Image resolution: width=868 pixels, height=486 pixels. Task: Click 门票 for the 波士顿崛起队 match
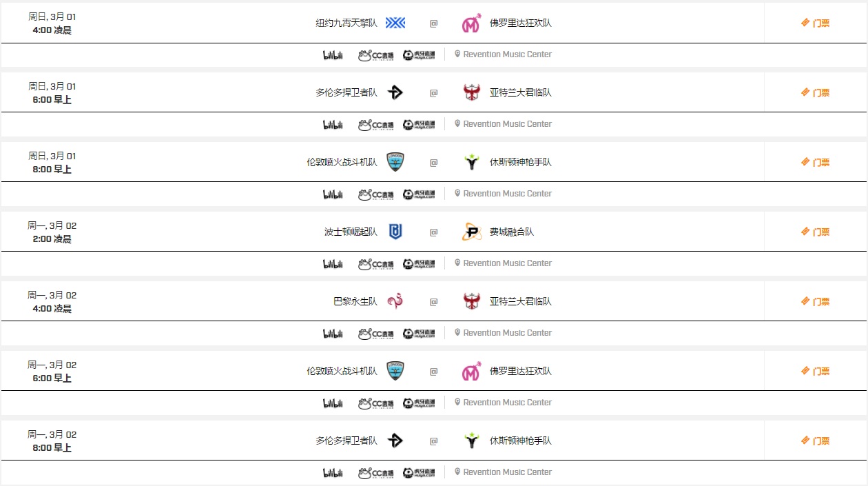pyautogui.click(x=816, y=232)
